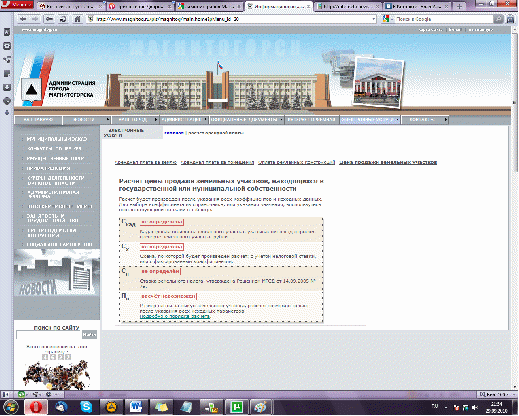Click the 'Поиск по сайту' search input field
Image resolution: width=519 pixels, height=416 pixels.
pos(49,335)
